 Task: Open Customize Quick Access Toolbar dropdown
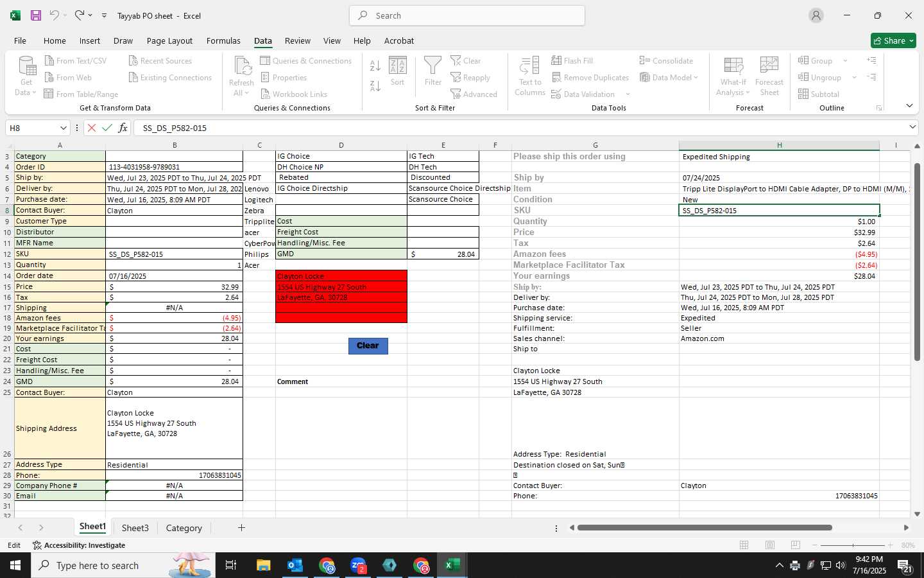(104, 15)
